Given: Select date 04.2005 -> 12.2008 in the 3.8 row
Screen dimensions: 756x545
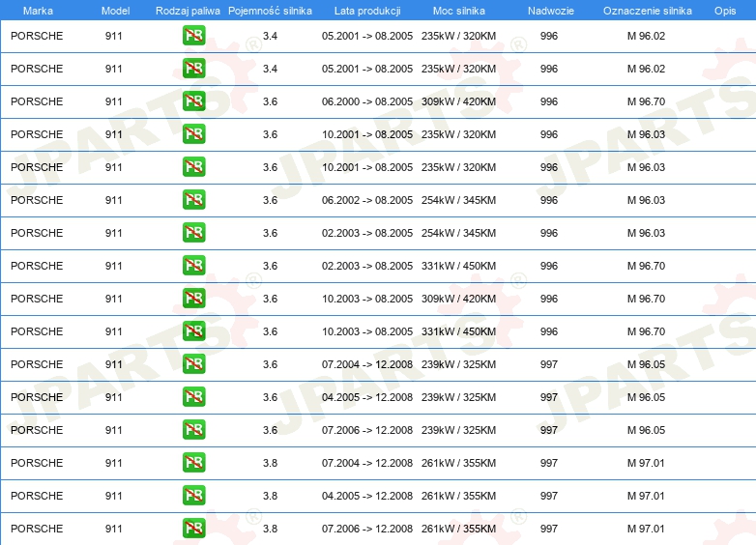Looking at the screenshot, I should [x=367, y=496].
